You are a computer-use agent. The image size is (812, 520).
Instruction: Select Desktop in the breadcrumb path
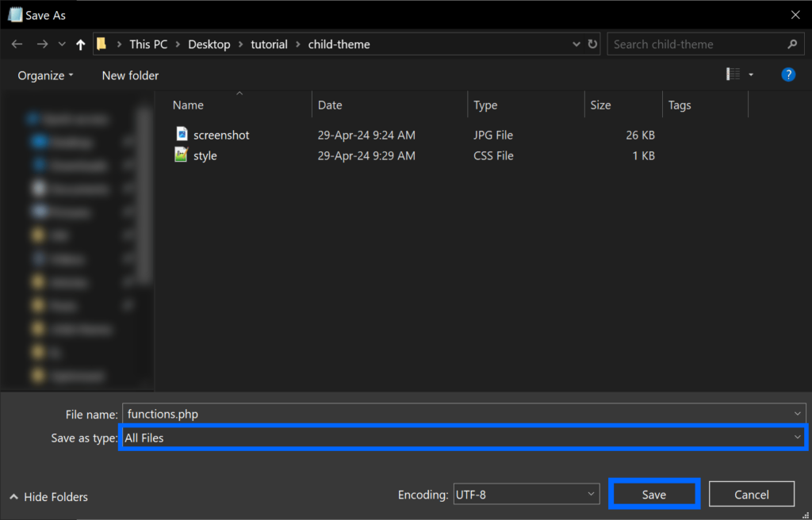click(x=209, y=44)
